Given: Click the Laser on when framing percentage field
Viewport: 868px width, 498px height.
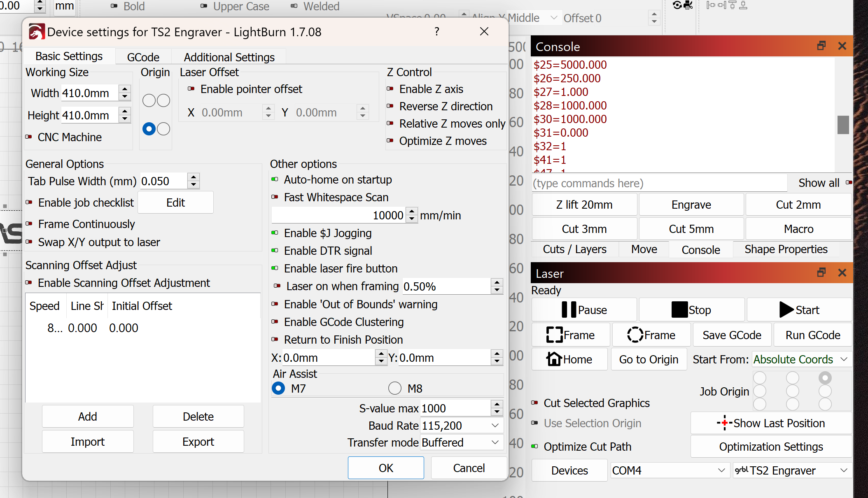Looking at the screenshot, I should tap(447, 286).
